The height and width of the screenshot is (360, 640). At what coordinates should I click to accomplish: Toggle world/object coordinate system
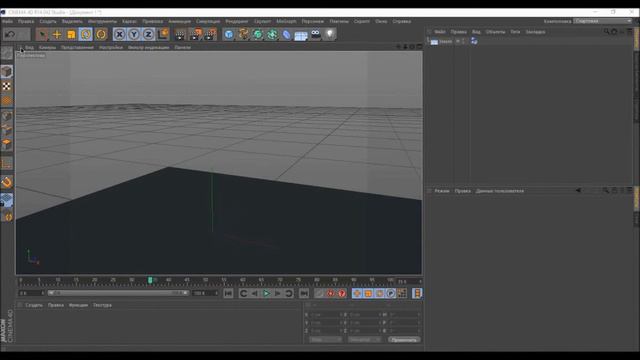pyautogui.click(x=163, y=34)
